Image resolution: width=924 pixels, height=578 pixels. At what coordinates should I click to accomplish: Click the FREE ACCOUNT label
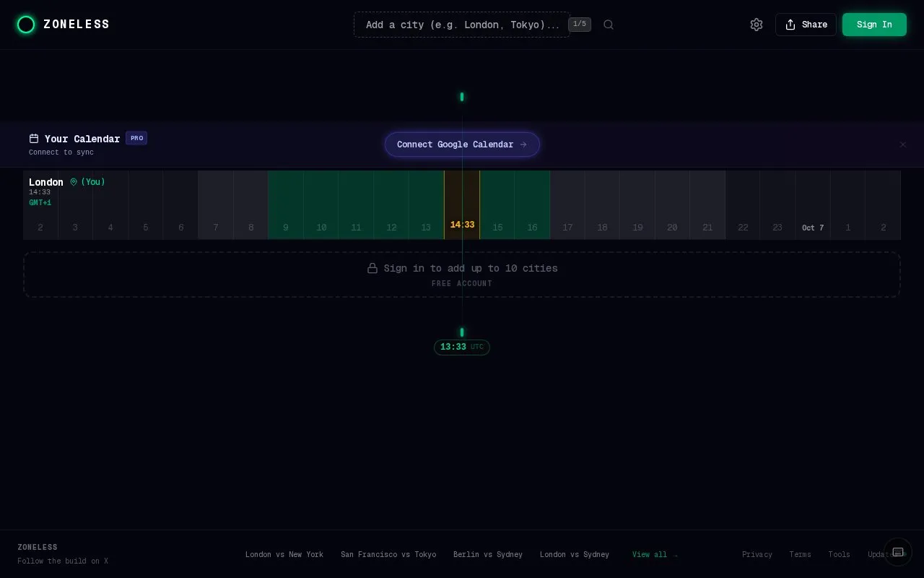tap(462, 283)
